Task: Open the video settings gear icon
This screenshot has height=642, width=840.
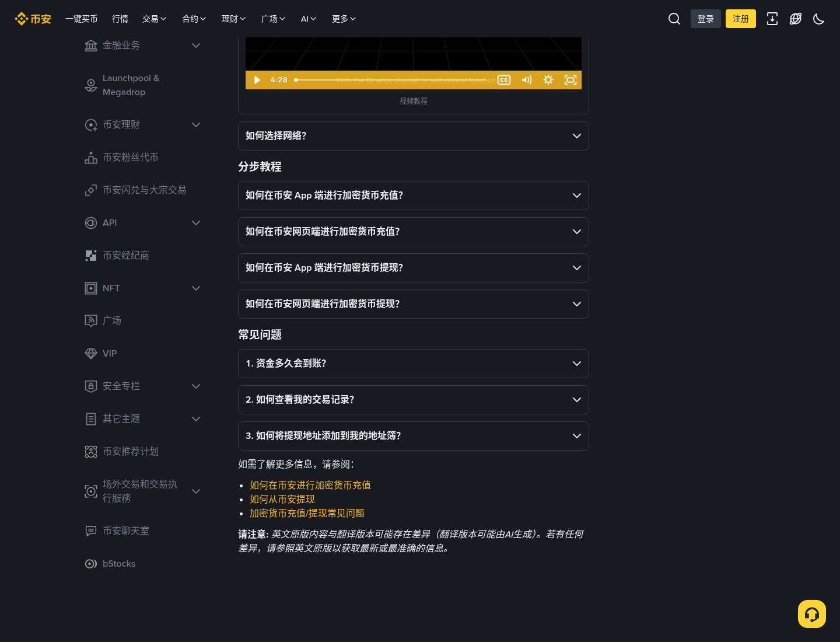Action: (548, 80)
